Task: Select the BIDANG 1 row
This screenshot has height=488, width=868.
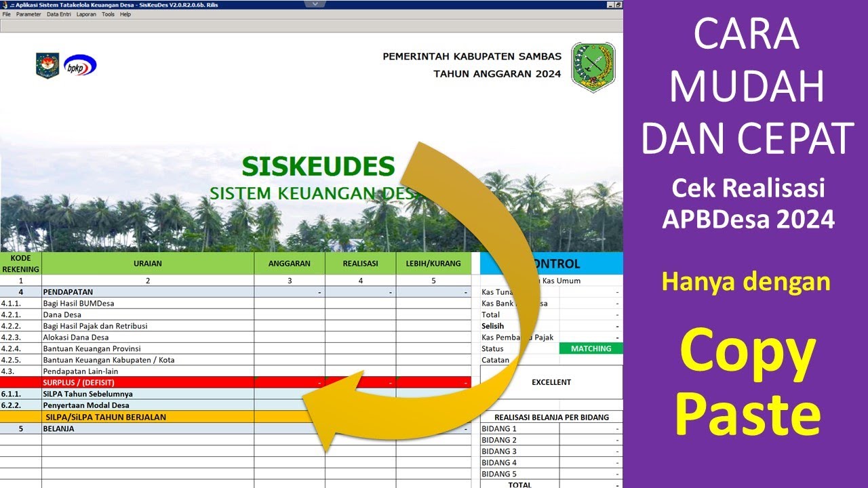Action: click(x=551, y=428)
